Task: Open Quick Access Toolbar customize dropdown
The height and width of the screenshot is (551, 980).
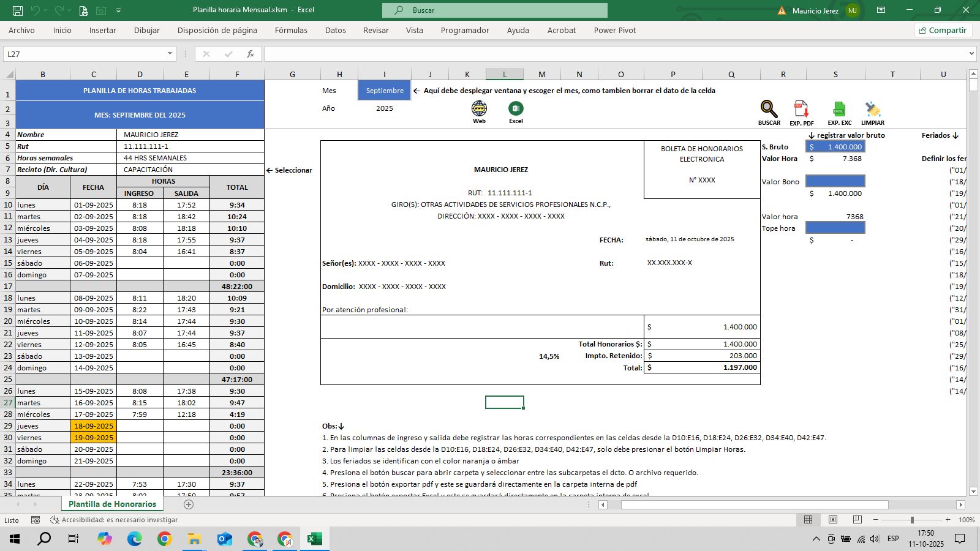Action: click(118, 10)
